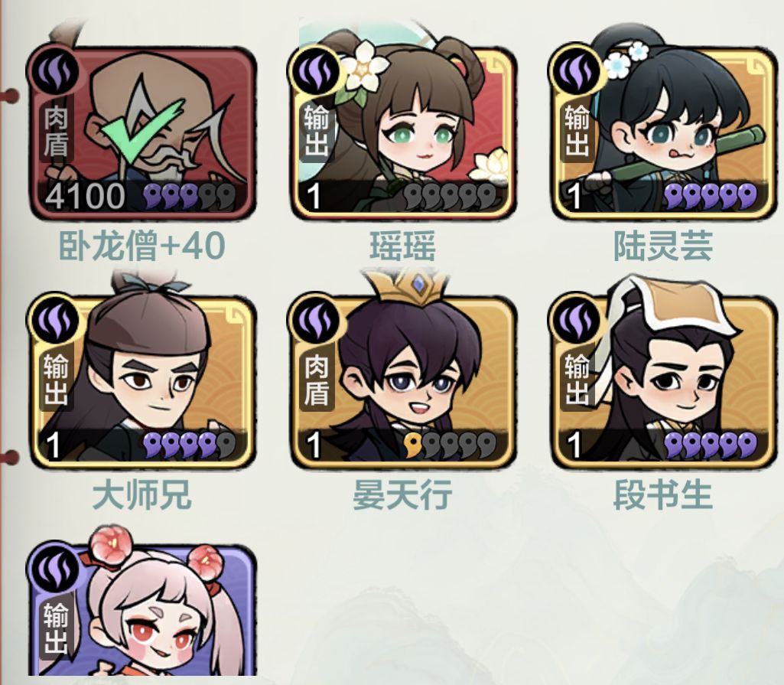Tap the flame element icon on 段书生
The image size is (784, 685).
point(576,319)
